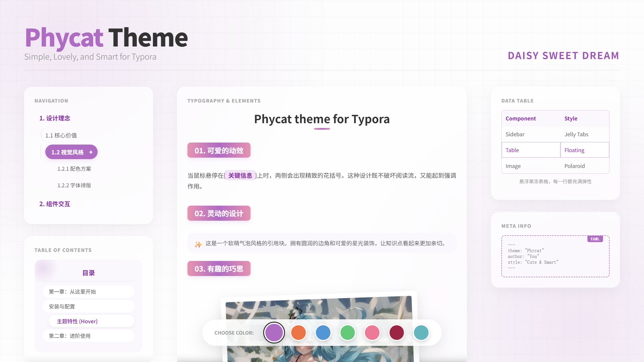Select the pink theme color circle

click(372, 333)
